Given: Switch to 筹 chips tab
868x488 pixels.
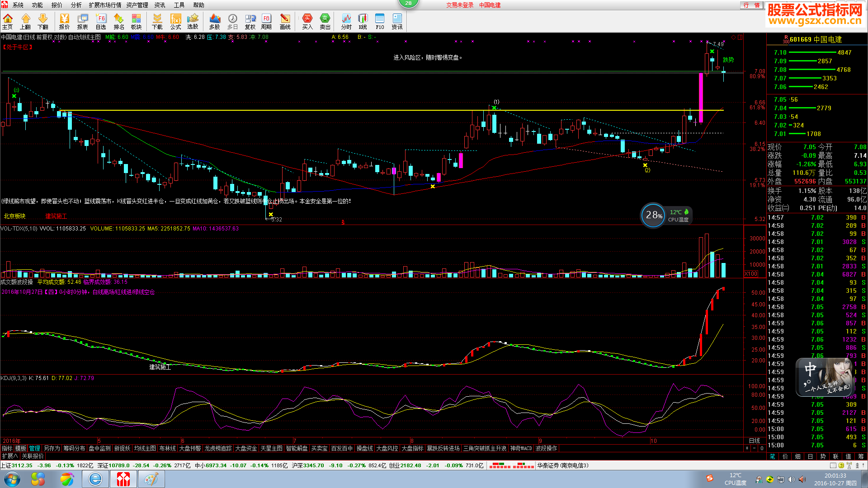Looking at the screenshot, I should (861, 456).
